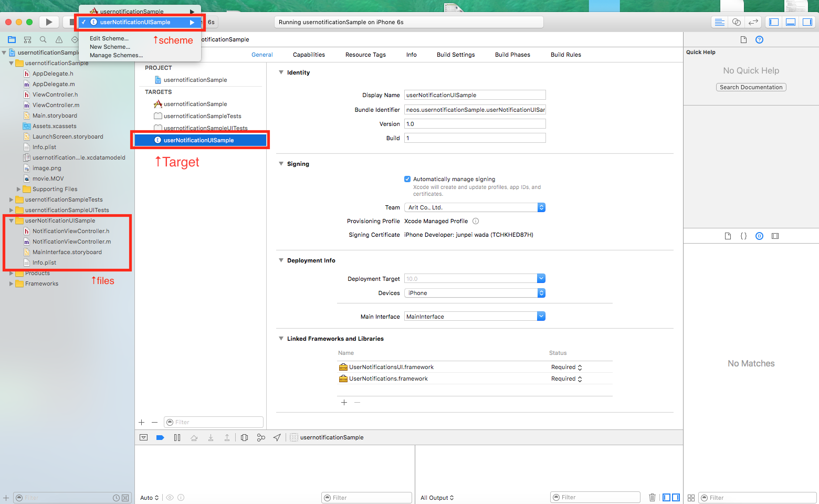Collapse Linked Frameworks and Libraries section
819x504 pixels.
pos(281,339)
